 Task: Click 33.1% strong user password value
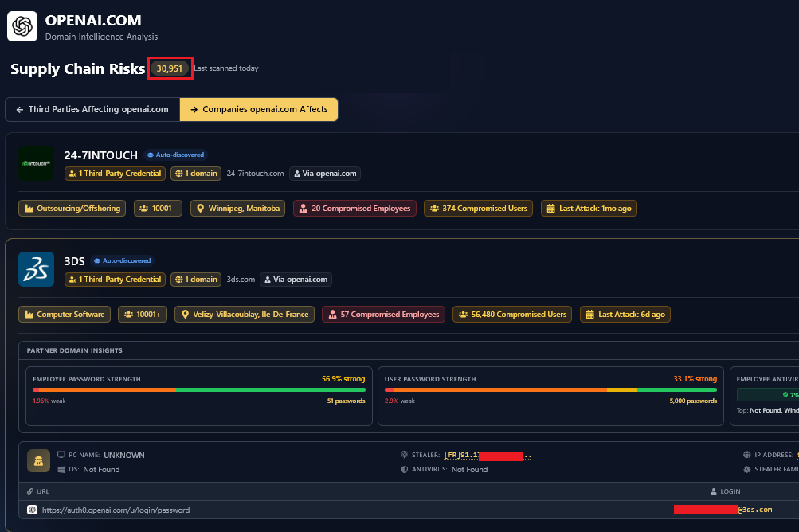[695, 379]
